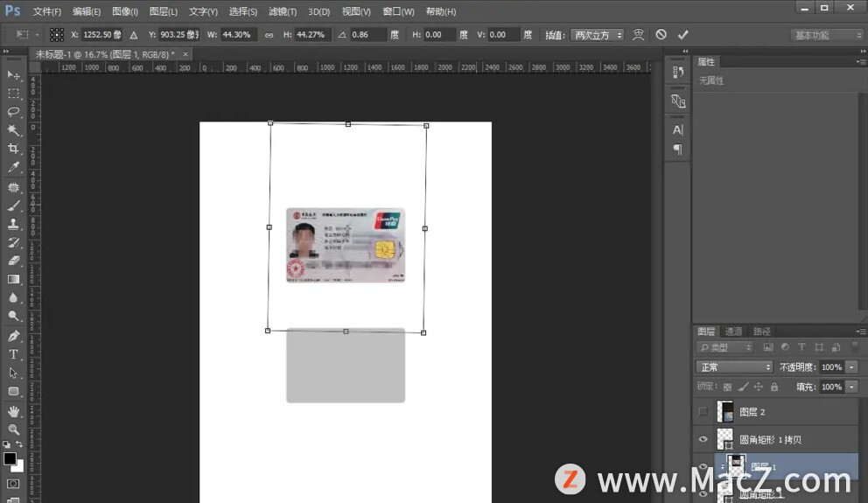868x503 pixels.
Task: Hide the 圆角矩形 1 拷贝 layer
Action: pyautogui.click(x=703, y=439)
